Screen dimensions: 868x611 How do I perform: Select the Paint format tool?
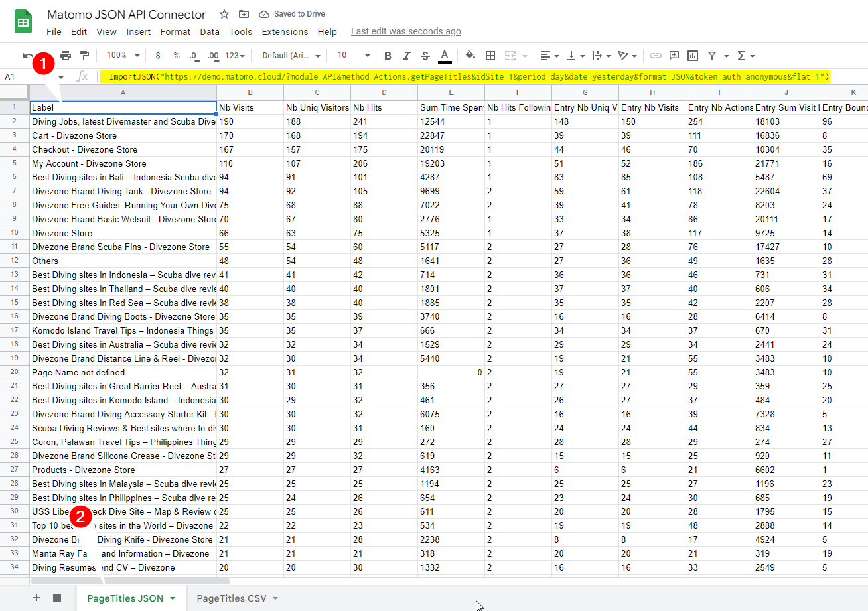84,56
